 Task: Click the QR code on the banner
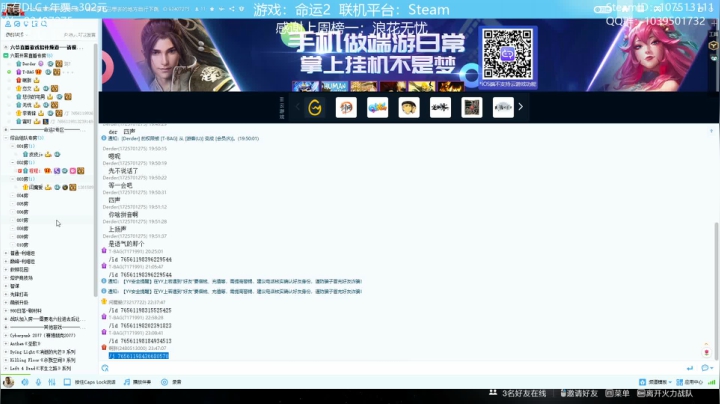pyautogui.click(x=507, y=54)
